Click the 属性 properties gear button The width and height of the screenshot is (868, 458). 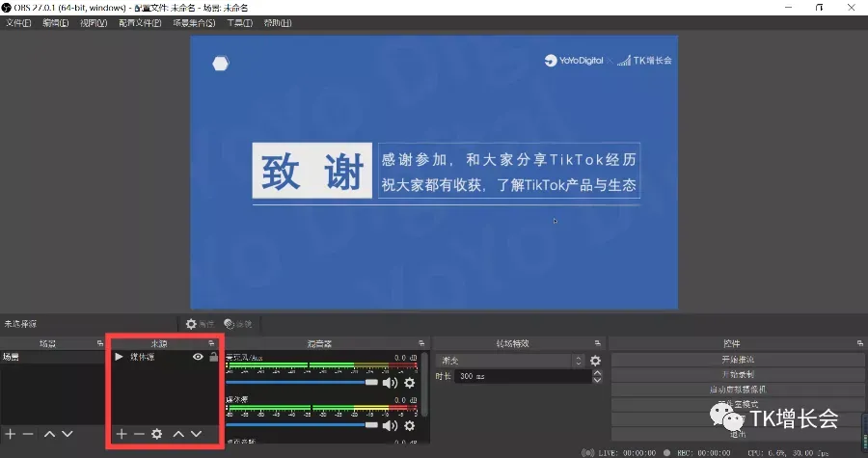tap(200, 324)
